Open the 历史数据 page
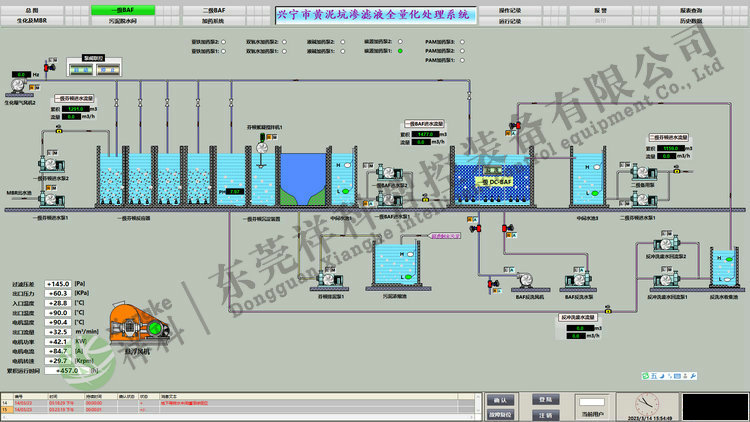750x422 pixels. pos(719,19)
